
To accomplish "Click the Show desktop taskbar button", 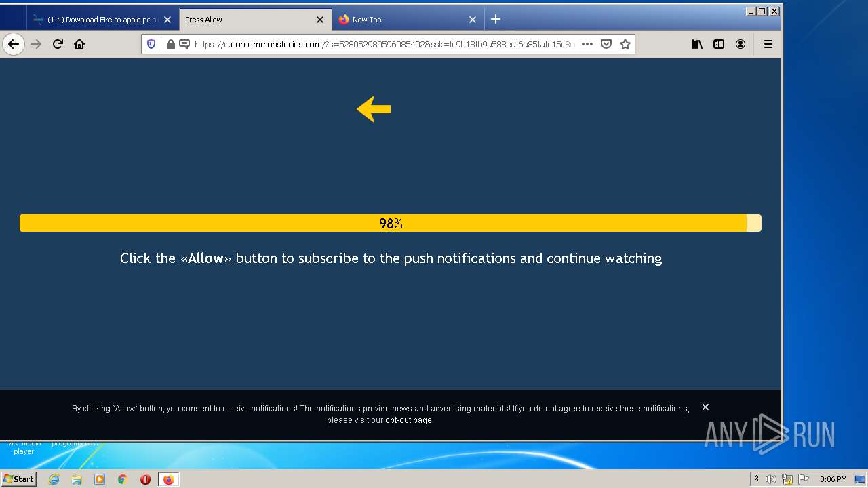I will tap(861, 479).
